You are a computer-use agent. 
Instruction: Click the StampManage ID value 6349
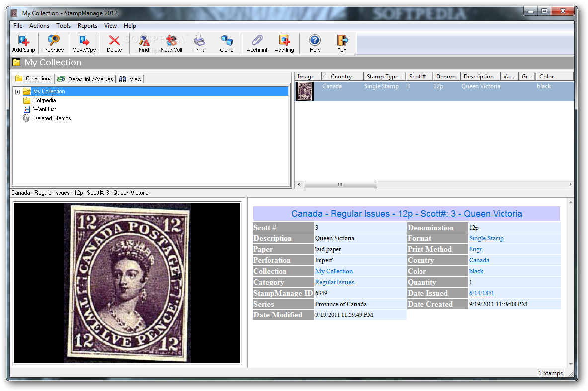tap(321, 293)
